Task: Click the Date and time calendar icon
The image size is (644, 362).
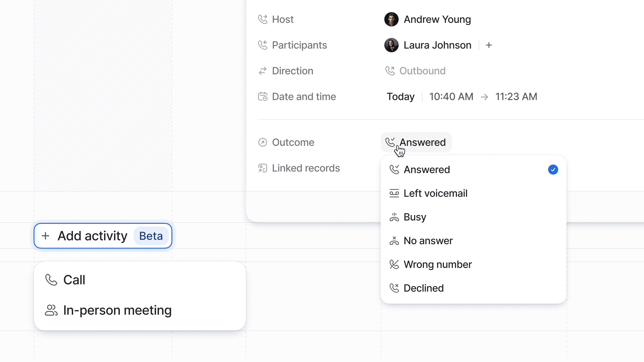Action: pos(262,97)
